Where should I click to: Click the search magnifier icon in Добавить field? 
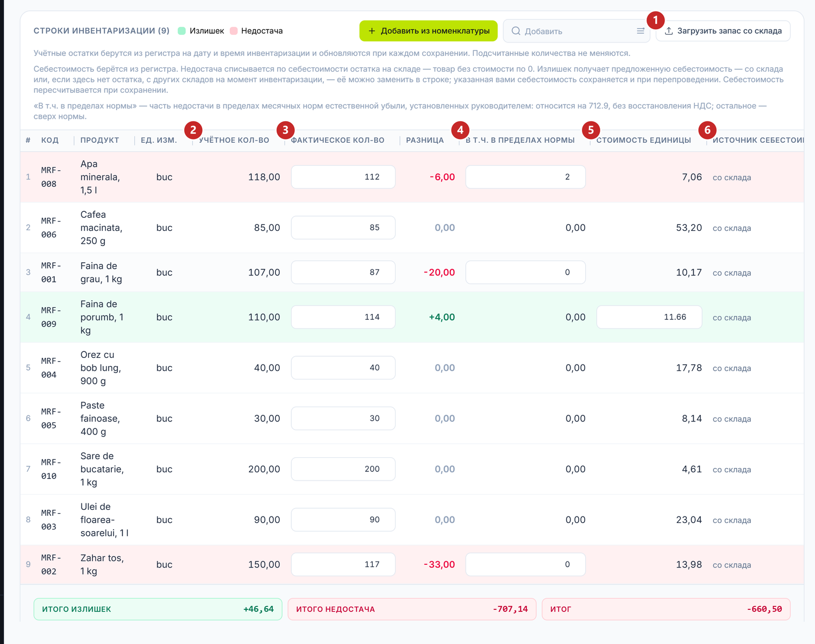click(x=516, y=31)
